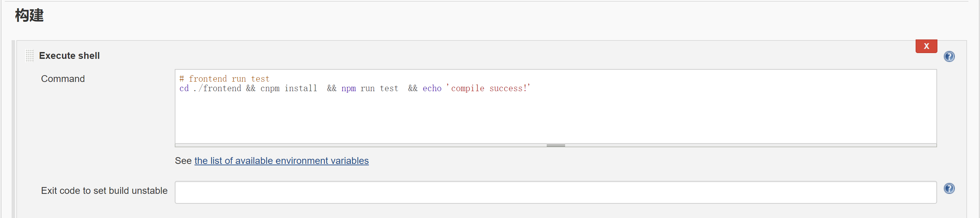Open help for the Execute shell step

[x=949, y=56]
